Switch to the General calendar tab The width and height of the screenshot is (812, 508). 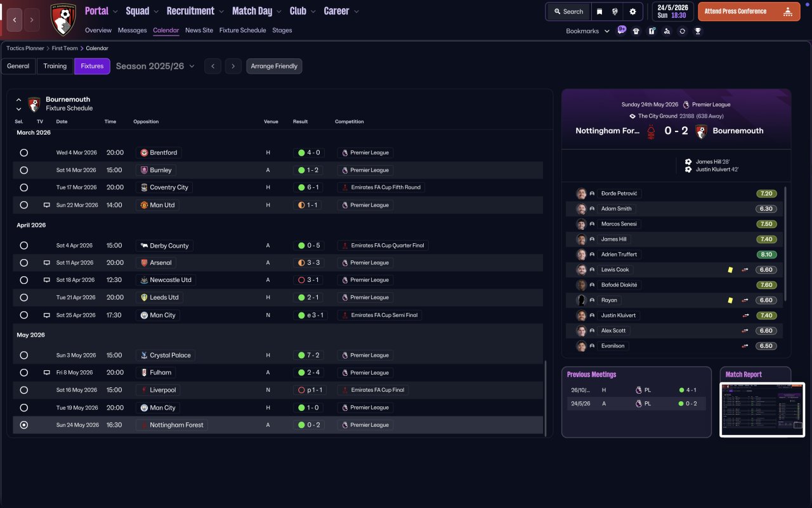tap(18, 66)
